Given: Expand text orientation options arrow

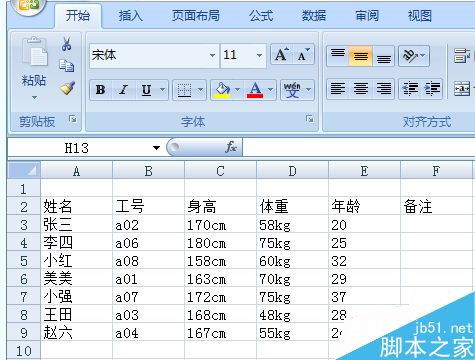Looking at the screenshot, I should [423, 56].
